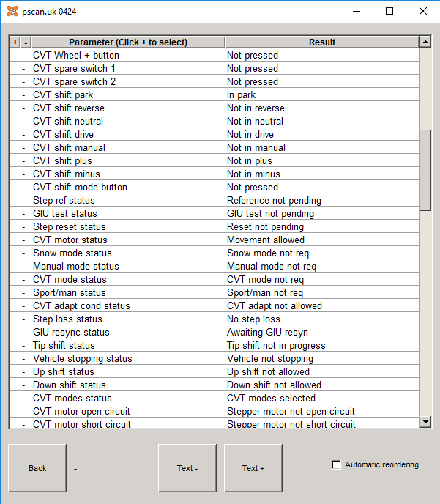Select the CVT shift park row plus cell
Screen dimensions: 440x504
click(x=15, y=94)
